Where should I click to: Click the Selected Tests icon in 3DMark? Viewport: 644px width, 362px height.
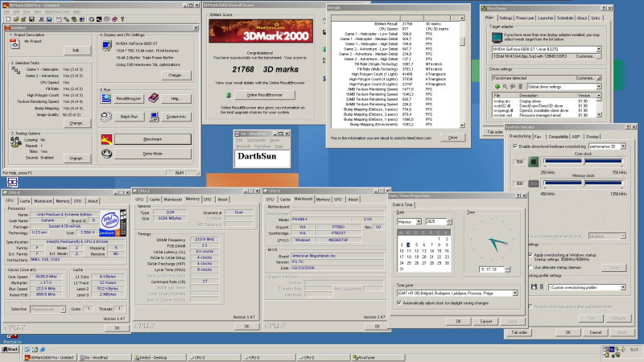15,71
